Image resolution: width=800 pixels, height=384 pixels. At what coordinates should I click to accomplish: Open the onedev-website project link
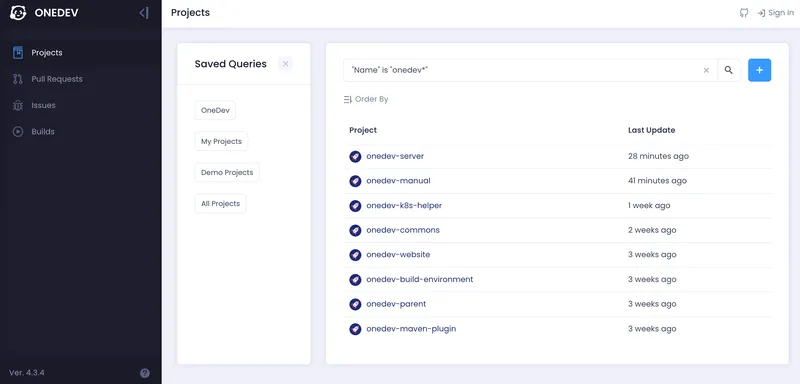398,254
